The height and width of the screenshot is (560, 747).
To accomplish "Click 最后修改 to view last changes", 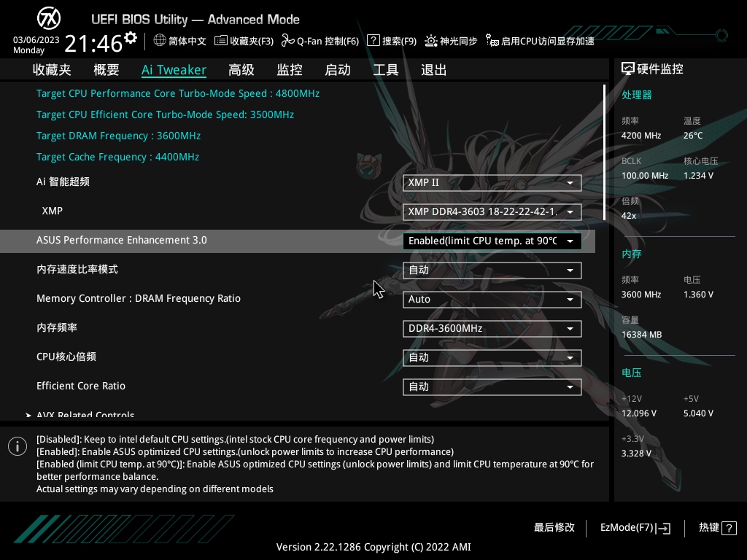I will tap(554, 528).
